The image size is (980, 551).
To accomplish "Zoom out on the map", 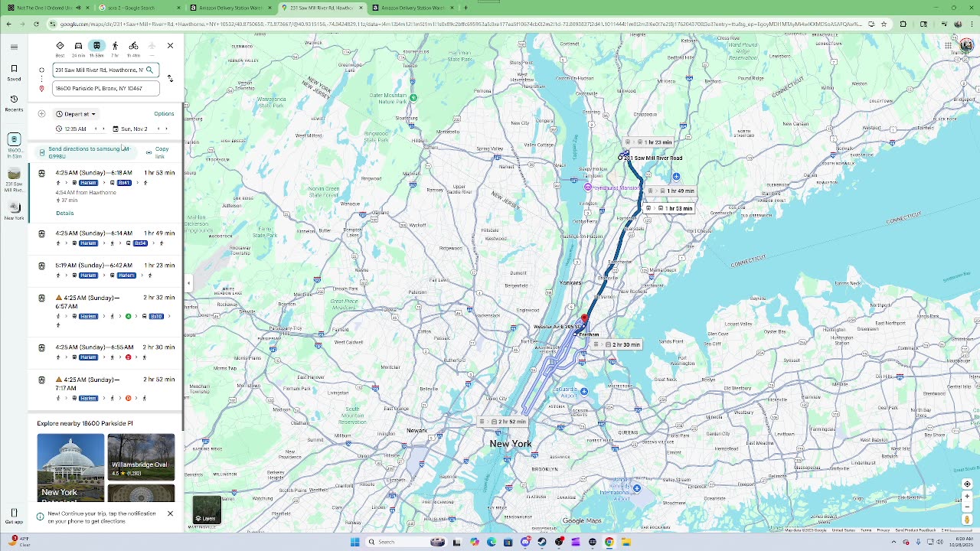I will [x=967, y=507].
